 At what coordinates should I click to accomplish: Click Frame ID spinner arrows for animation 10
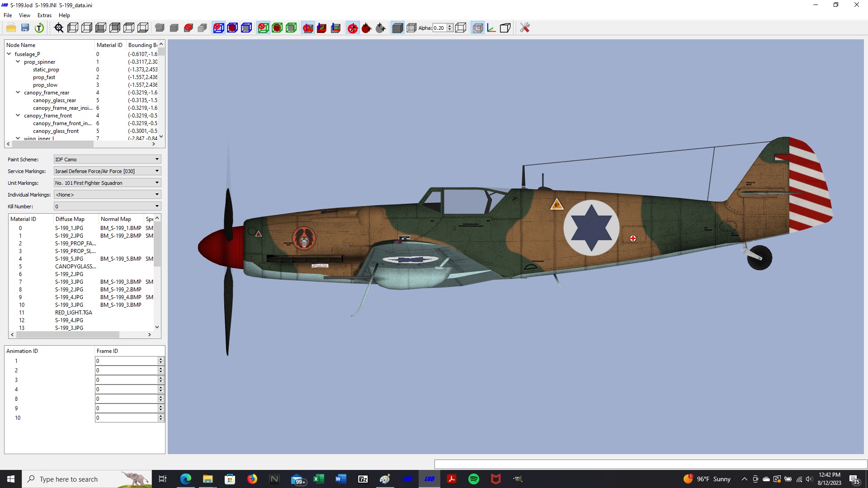pos(160,418)
